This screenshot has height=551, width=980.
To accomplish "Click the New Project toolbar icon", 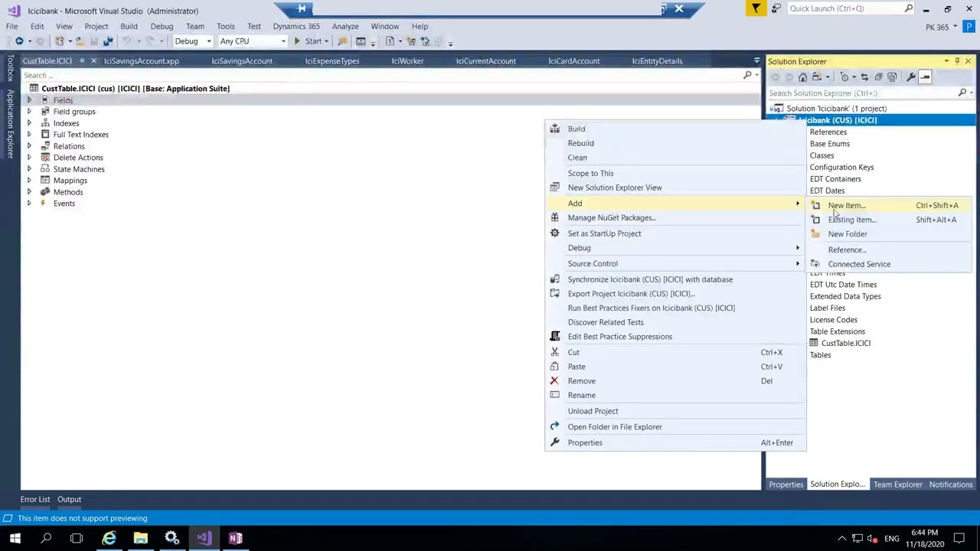I will [x=60, y=41].
